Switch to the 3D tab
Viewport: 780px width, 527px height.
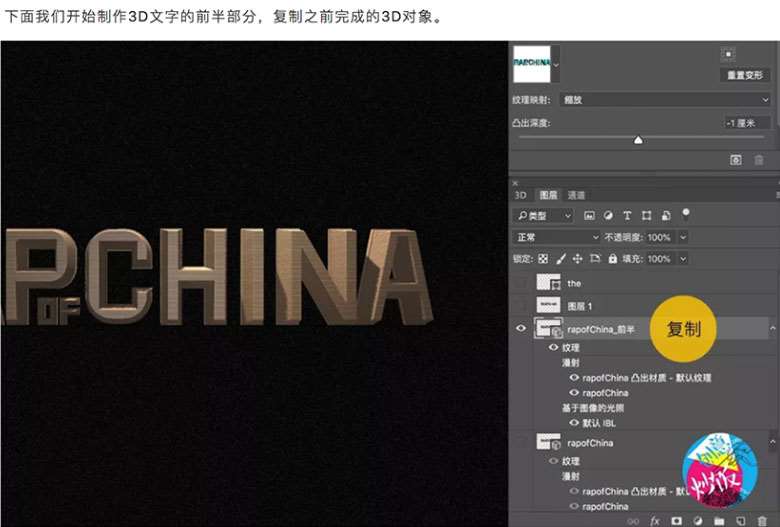click(520, 195)
